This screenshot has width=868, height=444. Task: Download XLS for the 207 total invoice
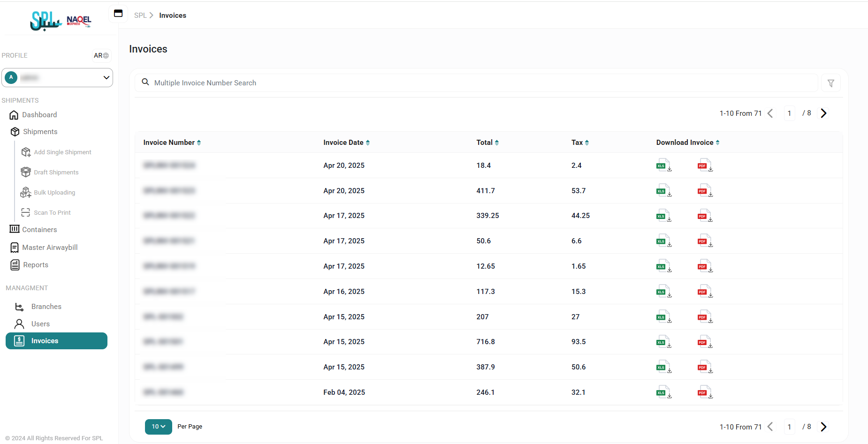pos(663,317)
